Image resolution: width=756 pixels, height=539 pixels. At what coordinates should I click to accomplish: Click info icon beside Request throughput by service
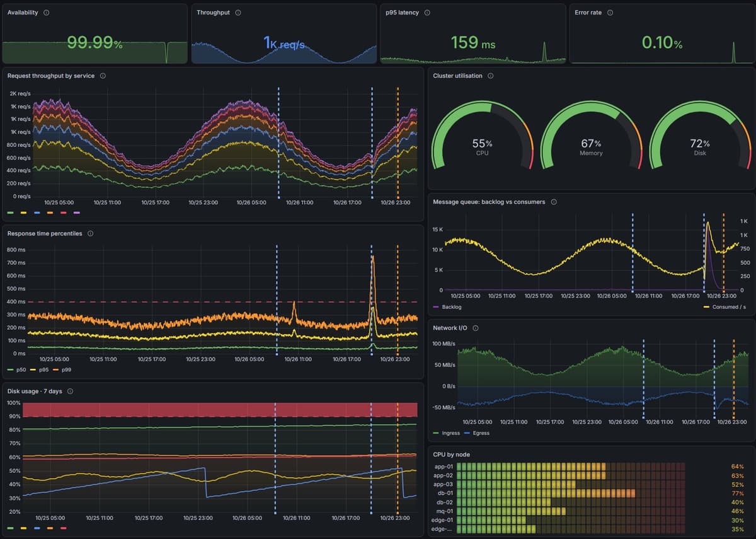103,76
